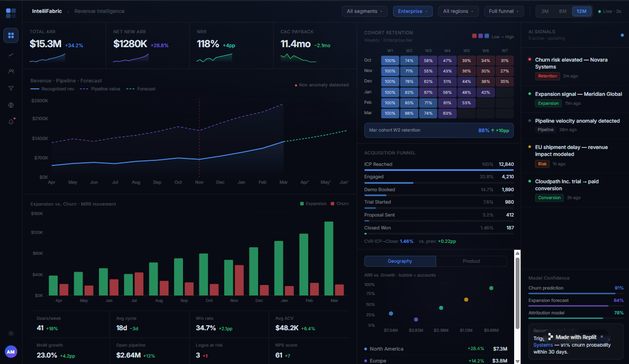Open the AM user avatar at bottom left
Image resolution: width=629 pixels, height=364 pixels.
tap(10, 352)
